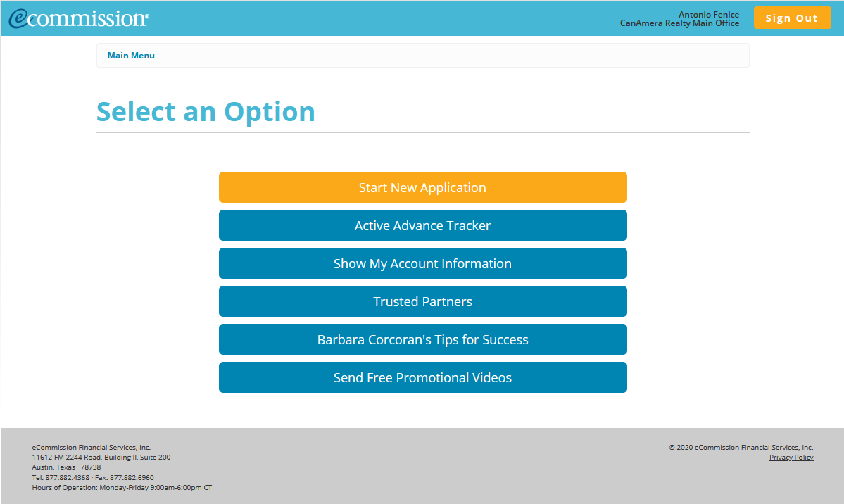
Task: Show My Account Information
Action: pyautogui.click(x=422, y=263)
